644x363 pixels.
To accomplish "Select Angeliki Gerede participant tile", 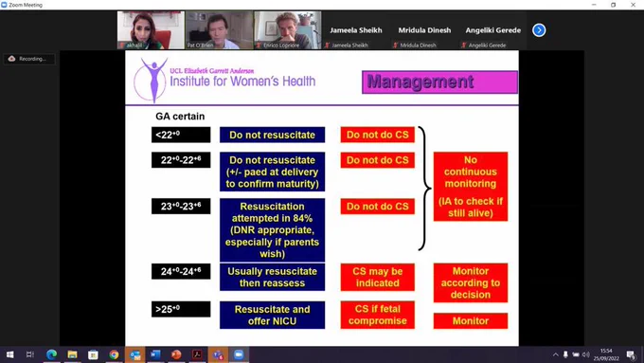I will click(492, 30).
